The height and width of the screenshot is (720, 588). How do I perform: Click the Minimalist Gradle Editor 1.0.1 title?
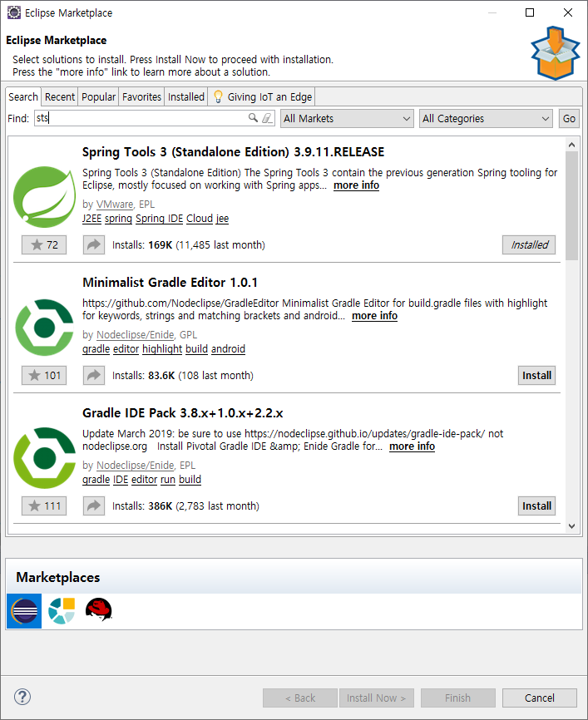(170, 283)
